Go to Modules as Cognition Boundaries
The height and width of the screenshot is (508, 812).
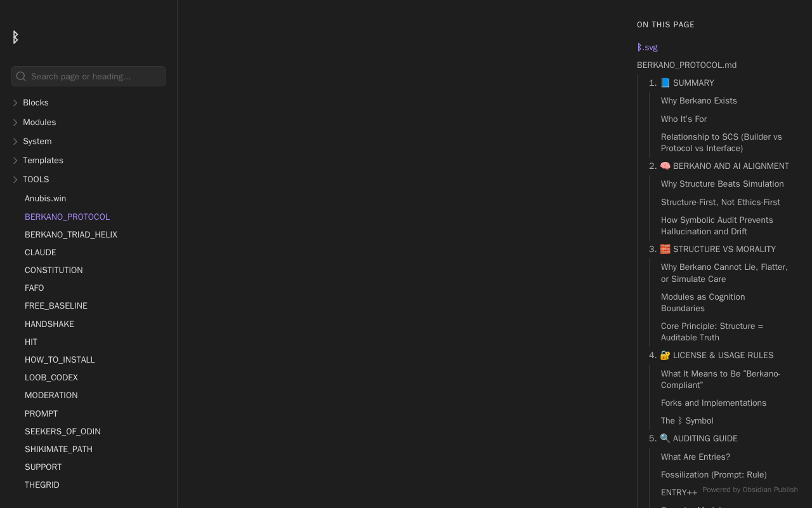click(x=703, y=302)
